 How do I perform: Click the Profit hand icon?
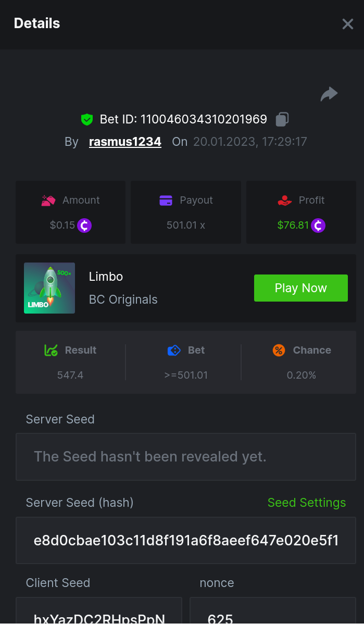(x=285, y=200)
